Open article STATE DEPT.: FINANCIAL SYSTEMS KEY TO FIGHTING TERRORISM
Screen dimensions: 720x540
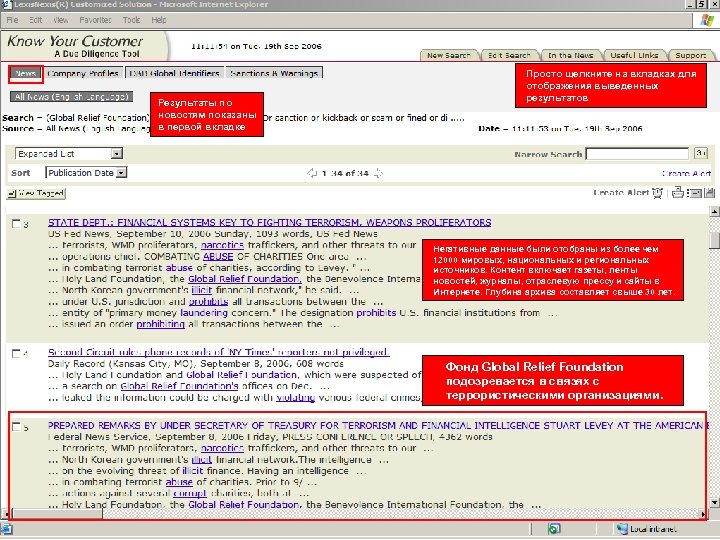[x=270, y=223]
